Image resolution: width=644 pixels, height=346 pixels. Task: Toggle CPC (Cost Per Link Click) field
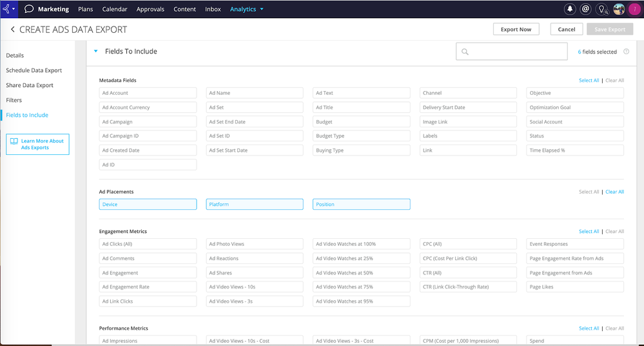point(468,258)
